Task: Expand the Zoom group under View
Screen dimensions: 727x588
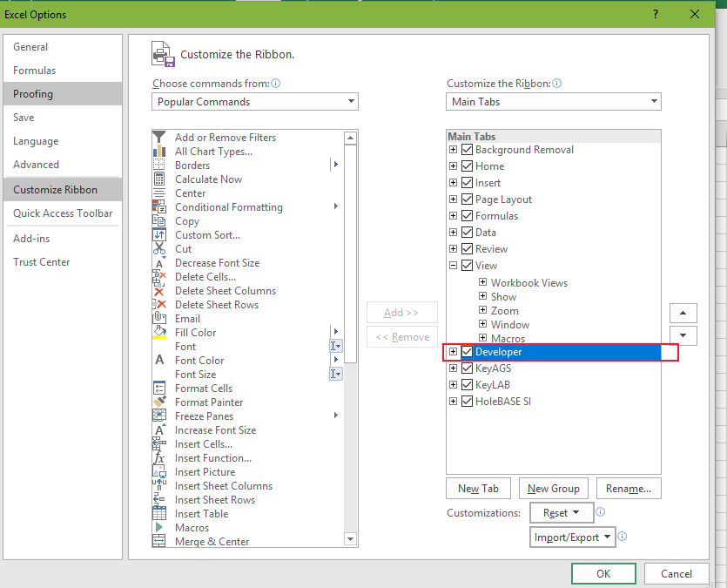Action: coord(482,310)
